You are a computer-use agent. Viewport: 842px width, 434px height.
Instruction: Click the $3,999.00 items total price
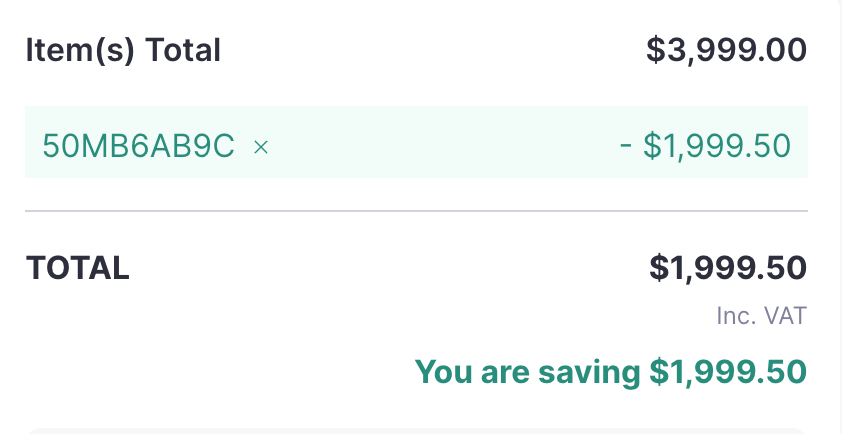tap(726, 49)
